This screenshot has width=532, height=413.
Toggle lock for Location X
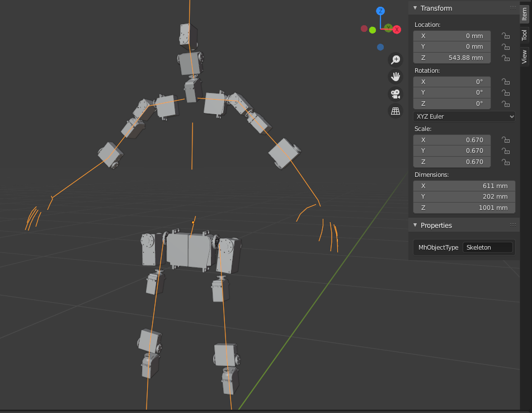(505, 36)
